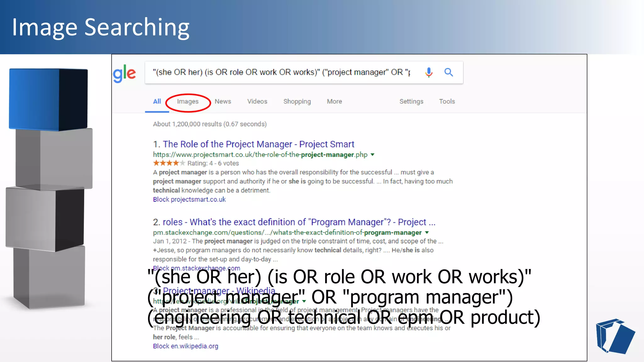The width and height of the screenshot is (644, 362).
Task: Select the All tab
Action: coord(157,101)
